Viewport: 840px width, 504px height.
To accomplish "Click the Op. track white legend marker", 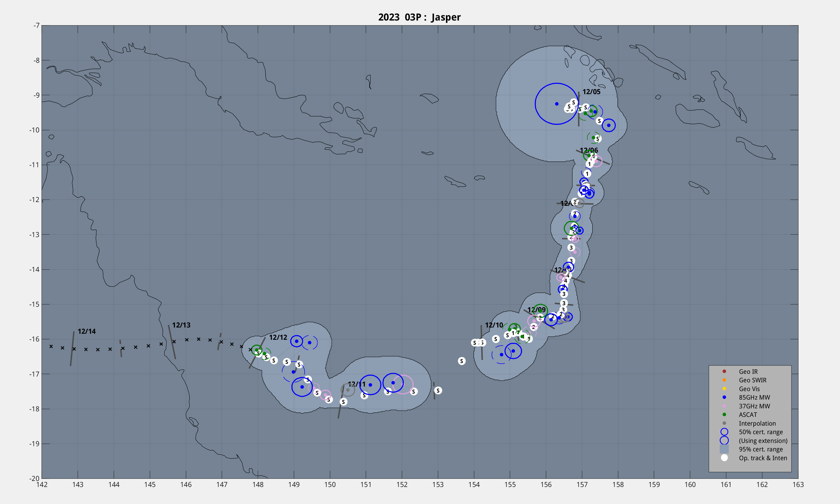I will (724, 458).
